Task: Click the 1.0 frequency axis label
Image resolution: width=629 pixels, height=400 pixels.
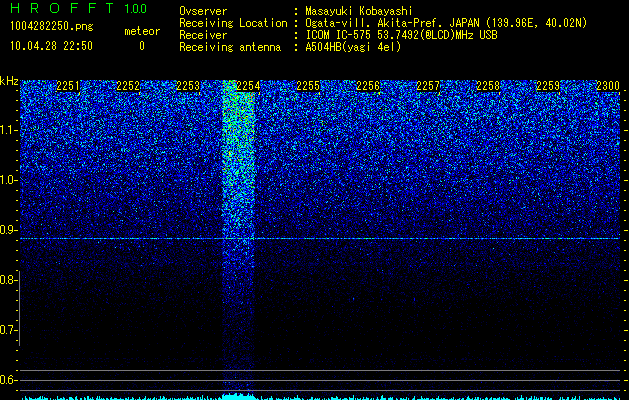Action: click(9, 180)
